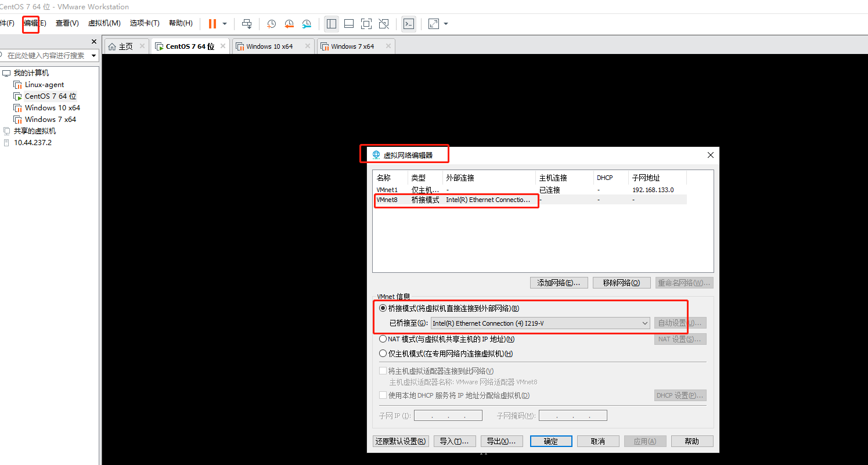Open the 帮助(H) menu

pyautogui.click(x=181, y=23)
